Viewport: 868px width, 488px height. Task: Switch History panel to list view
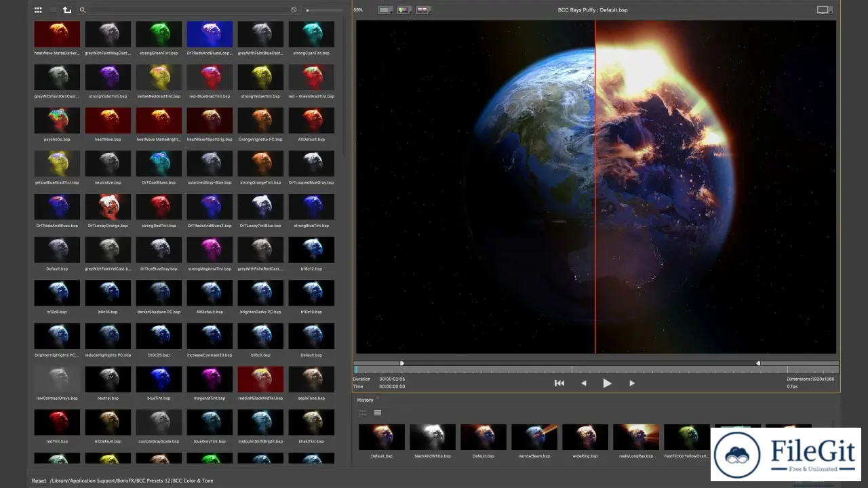point(378,413)
